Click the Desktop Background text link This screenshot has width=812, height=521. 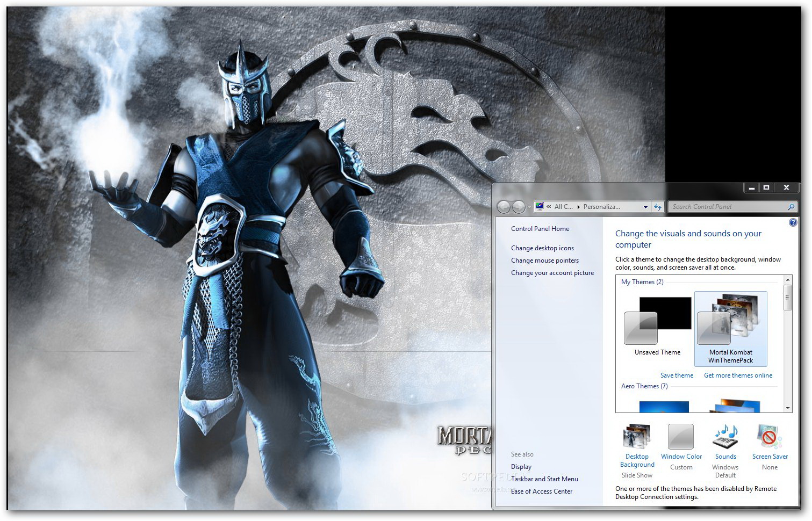[x=637, y=460]
